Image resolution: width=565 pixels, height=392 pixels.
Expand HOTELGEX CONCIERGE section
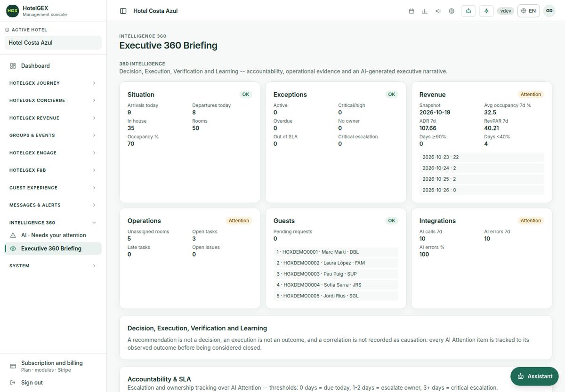coord(53,101)
